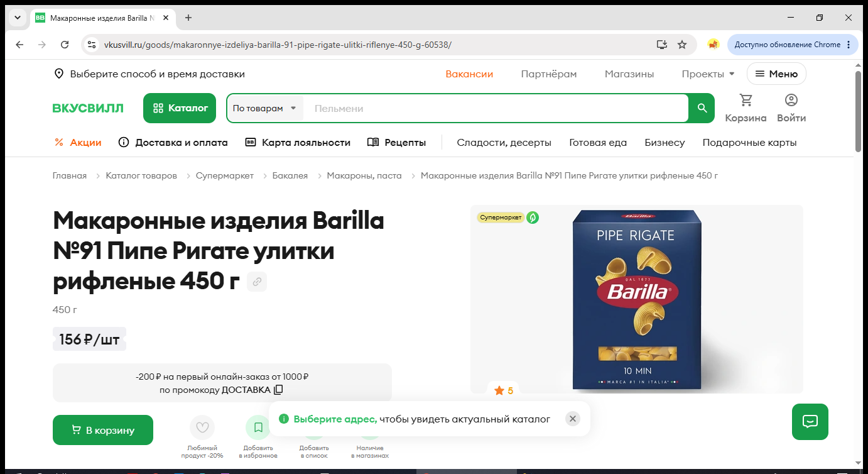Go to Готовая еда category
The height and width of the screenshot is (474, 868).
[598, 143]
